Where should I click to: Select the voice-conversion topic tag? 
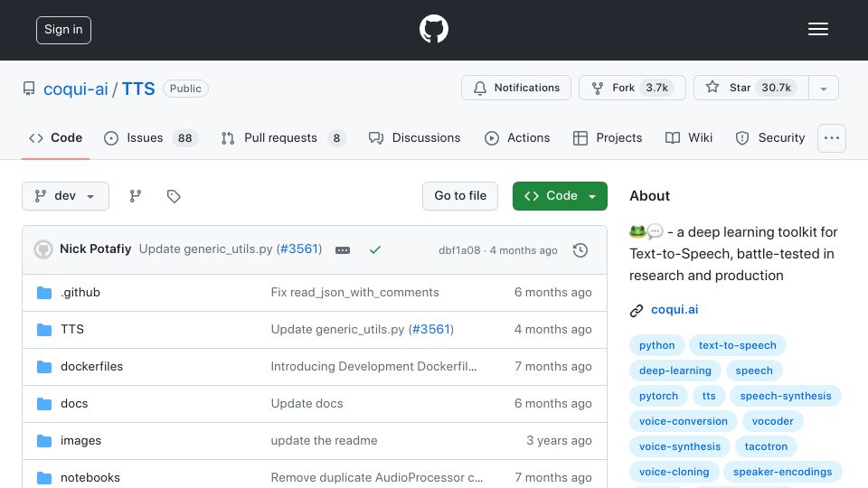point(684,422)
